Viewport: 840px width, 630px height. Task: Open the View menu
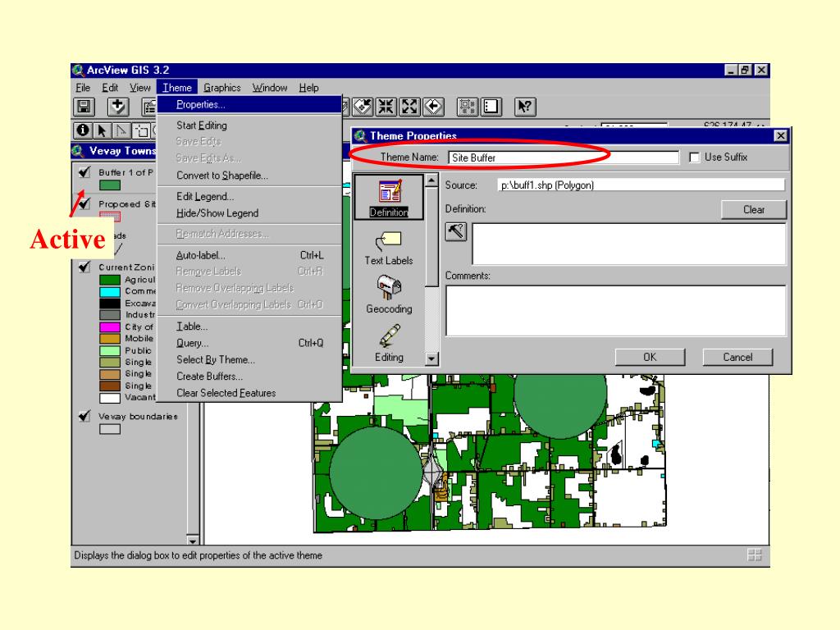139,88
